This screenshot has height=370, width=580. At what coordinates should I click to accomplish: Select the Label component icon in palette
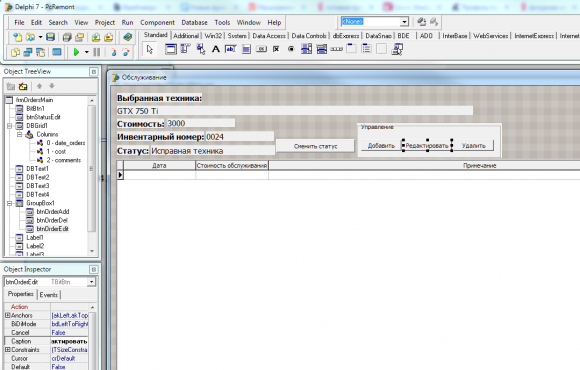(215, 49)
